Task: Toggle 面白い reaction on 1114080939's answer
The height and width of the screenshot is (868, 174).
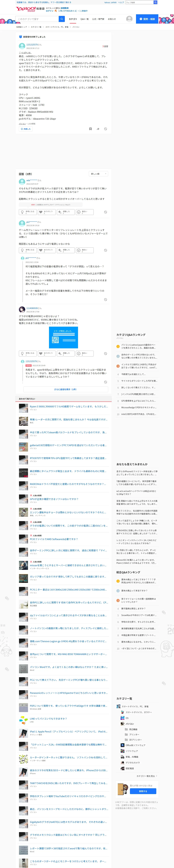Action: tap(85, 353)
